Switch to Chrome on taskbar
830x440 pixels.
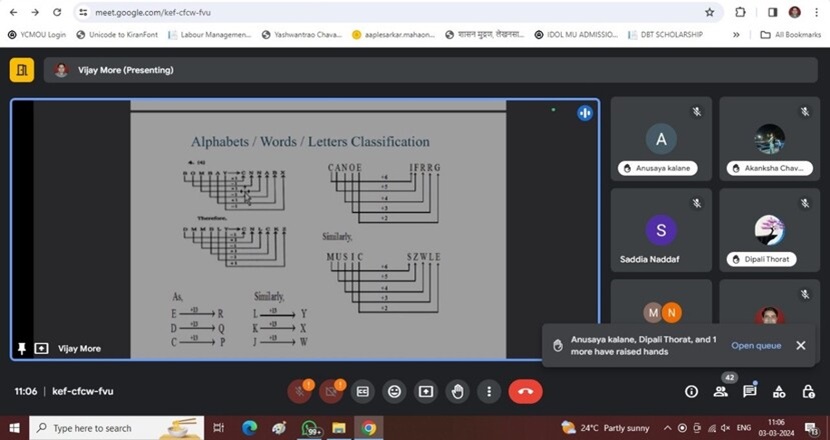368,428
